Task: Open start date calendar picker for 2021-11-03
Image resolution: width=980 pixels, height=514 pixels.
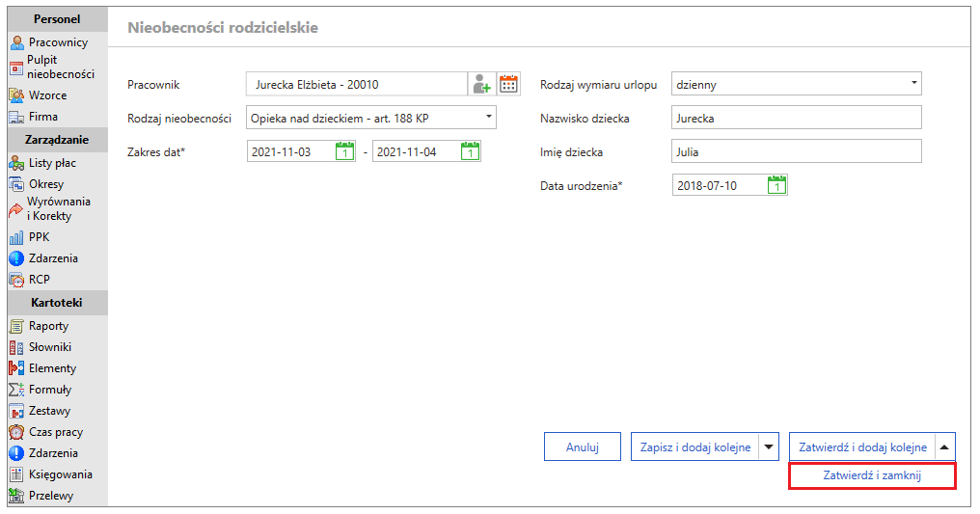Action: 345,151
